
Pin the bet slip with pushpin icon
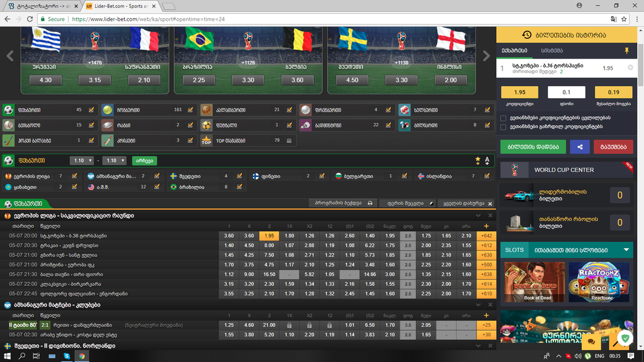click(627, 50)
